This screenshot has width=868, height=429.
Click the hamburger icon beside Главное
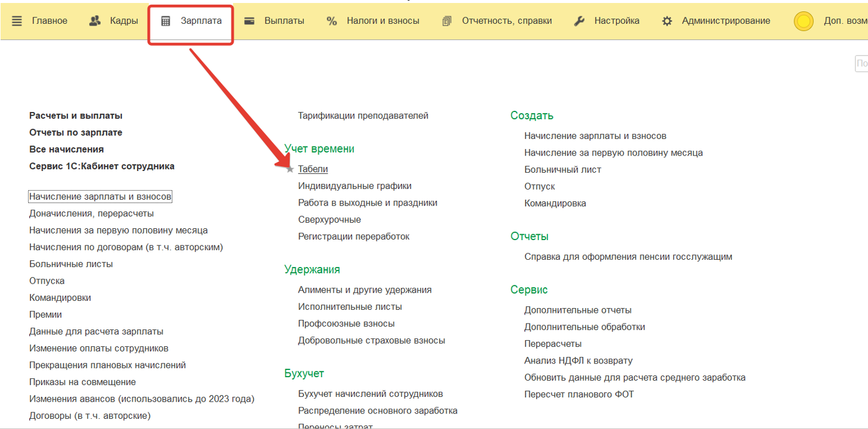click(x=17, y=21)
